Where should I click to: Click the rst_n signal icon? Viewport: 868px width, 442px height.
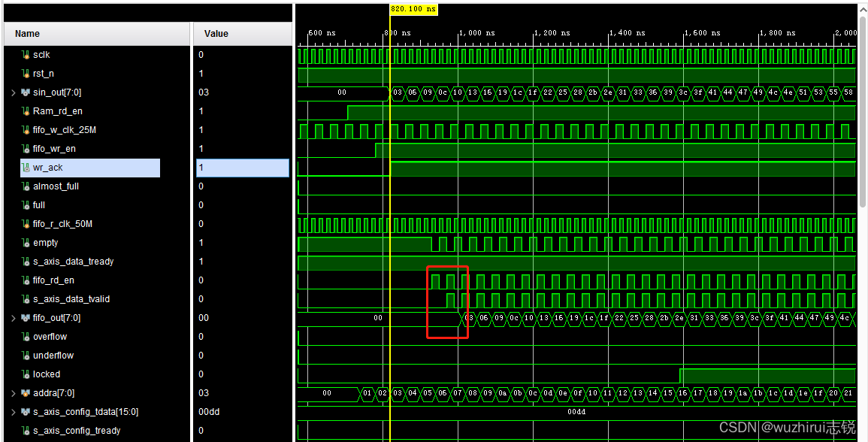tap(26, 74)
